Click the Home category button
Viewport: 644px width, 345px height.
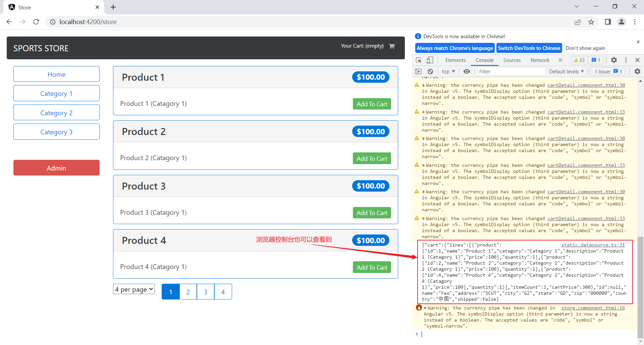(56, 74)
